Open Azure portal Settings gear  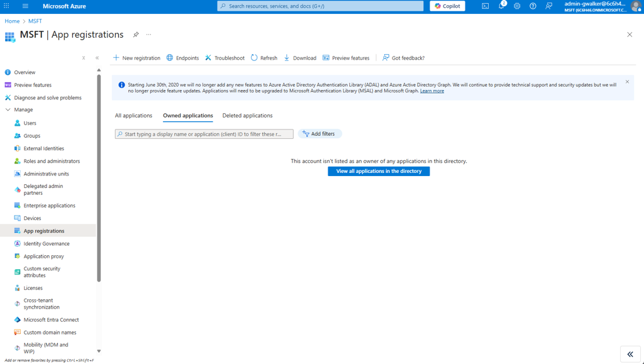click(516, 6)
